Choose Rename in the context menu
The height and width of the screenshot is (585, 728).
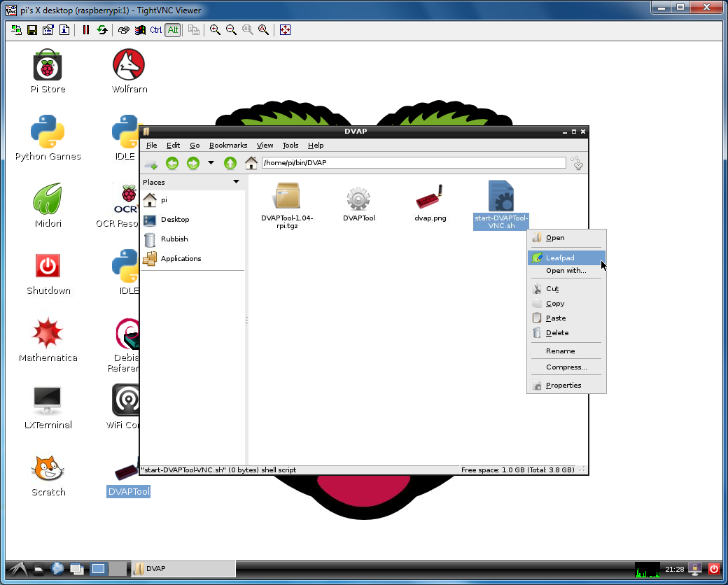point(566,351)
